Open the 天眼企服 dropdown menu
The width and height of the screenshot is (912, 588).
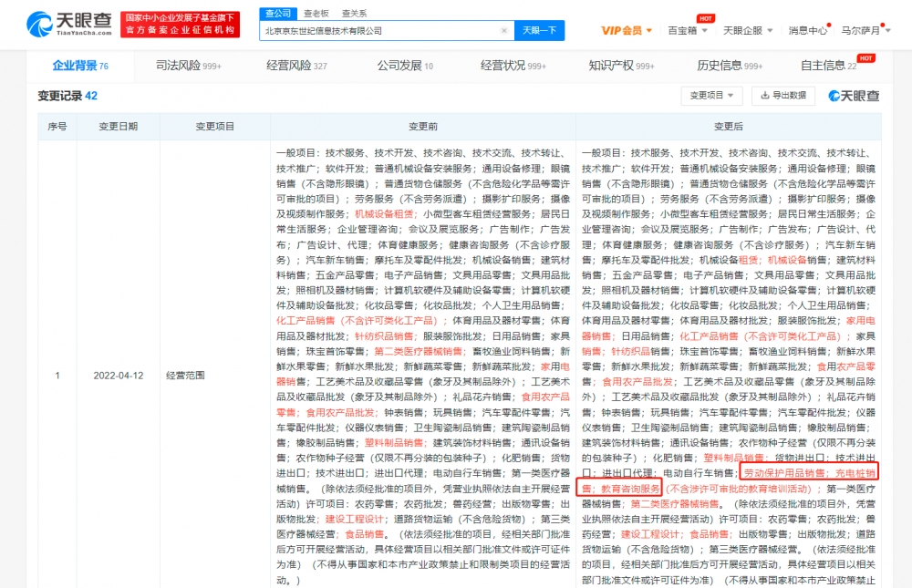click(x=748, y=30)
